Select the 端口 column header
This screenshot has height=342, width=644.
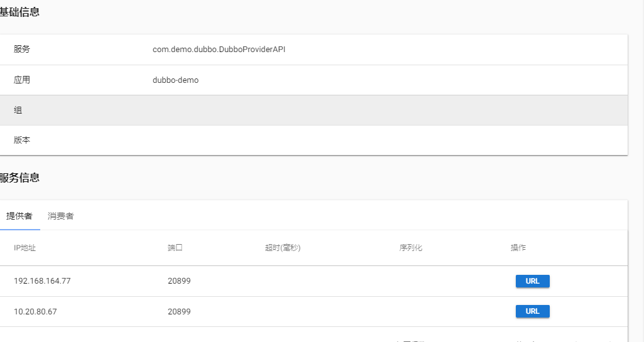tap(175, 248)
